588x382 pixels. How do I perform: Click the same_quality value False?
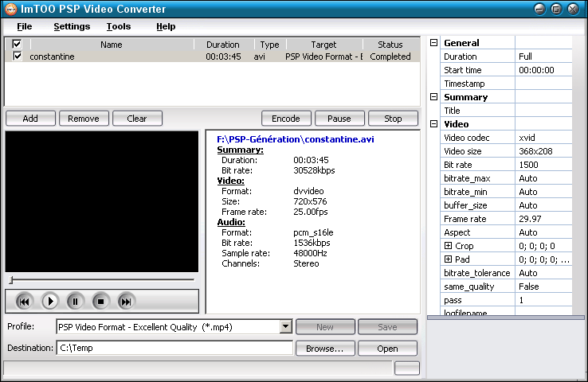pyautogui.click(x=543, y=286)
